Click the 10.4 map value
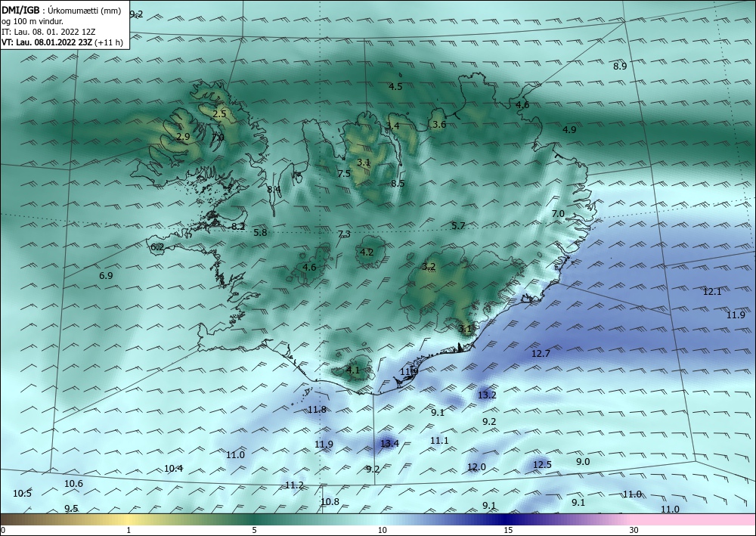This screenshot has width=756, height=536. tap(174, 469)
